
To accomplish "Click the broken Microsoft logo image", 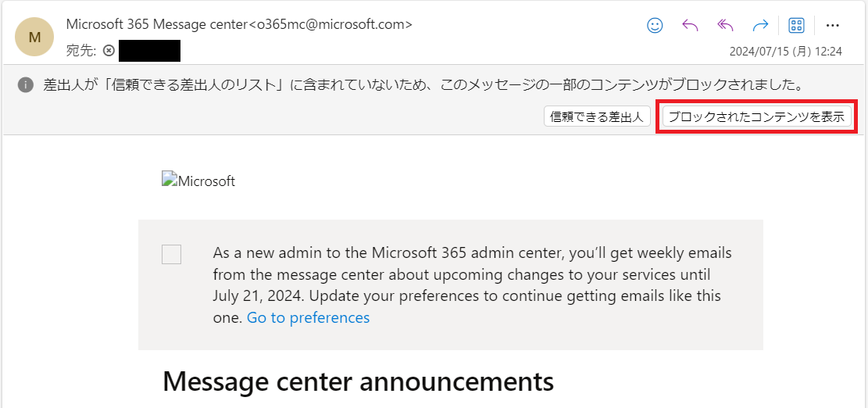I will [x=198, y=181].
